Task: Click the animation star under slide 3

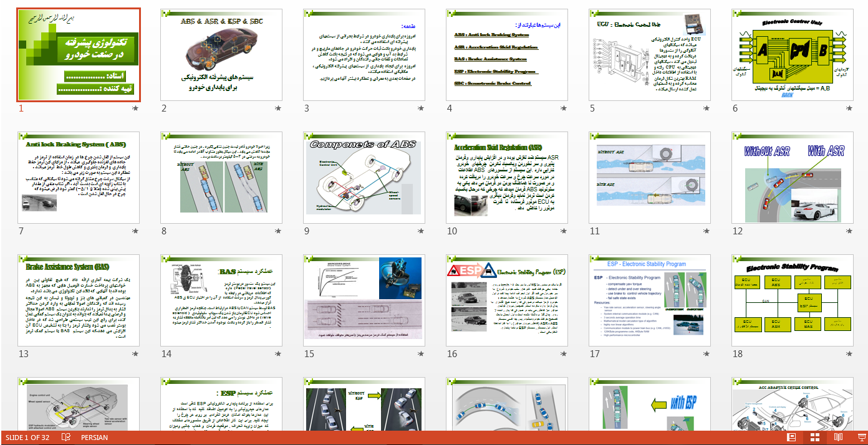Action: [421, 108]
